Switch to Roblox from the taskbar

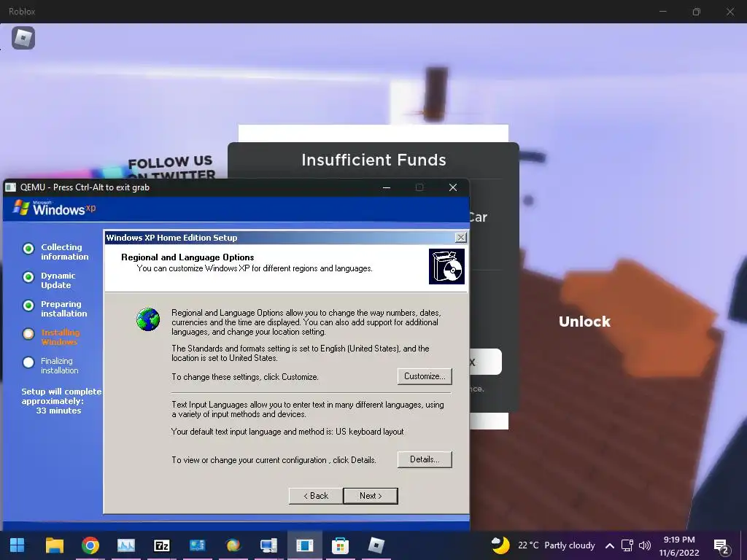pos(376,545)
